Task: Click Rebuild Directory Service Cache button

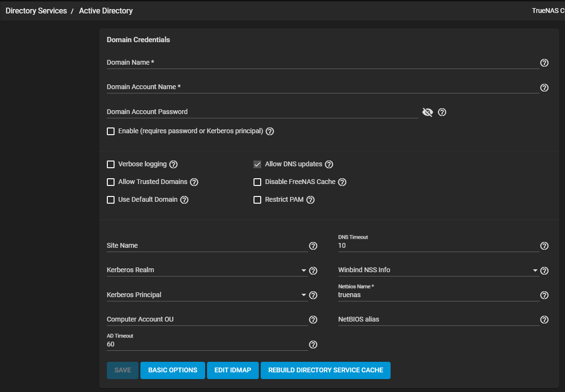Action: click(325, 370)
